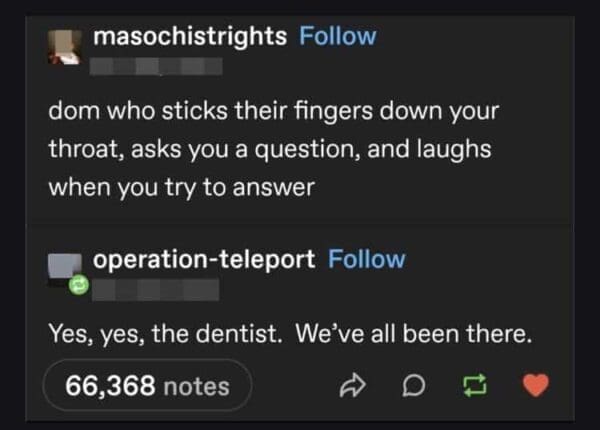The width and height of the screenshot is (600, 430).
Task: Click the green reblog badge on avatar
Action: click(x=79, y=285)
